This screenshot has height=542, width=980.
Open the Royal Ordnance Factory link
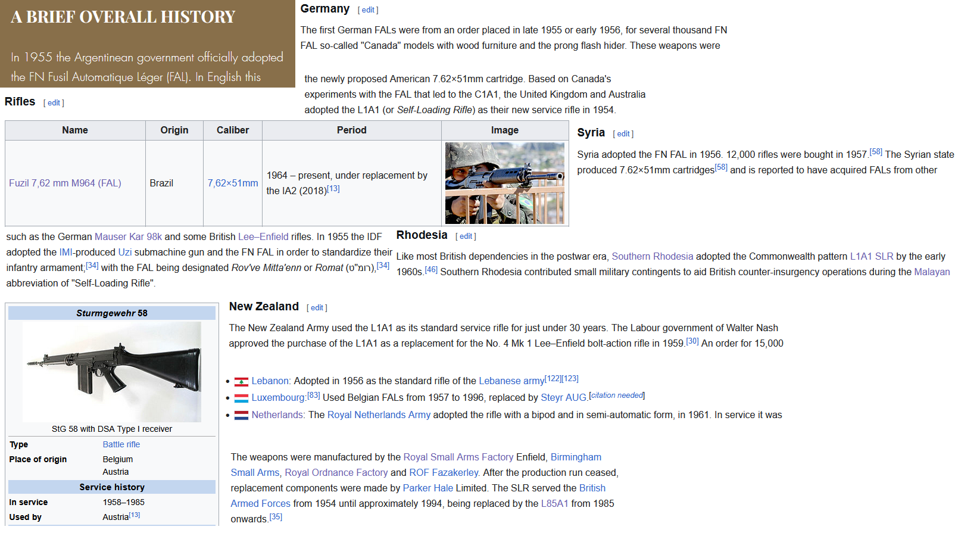point(336,473)
